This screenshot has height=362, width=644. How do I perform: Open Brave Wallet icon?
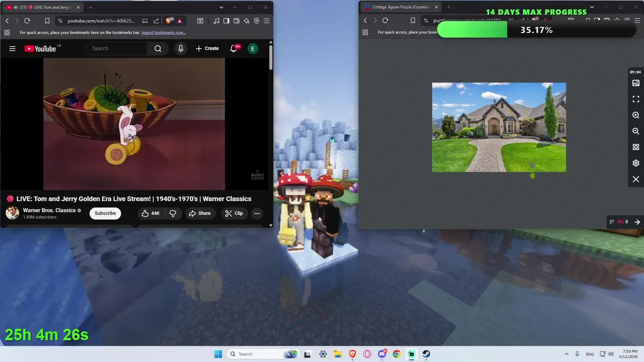236,21
